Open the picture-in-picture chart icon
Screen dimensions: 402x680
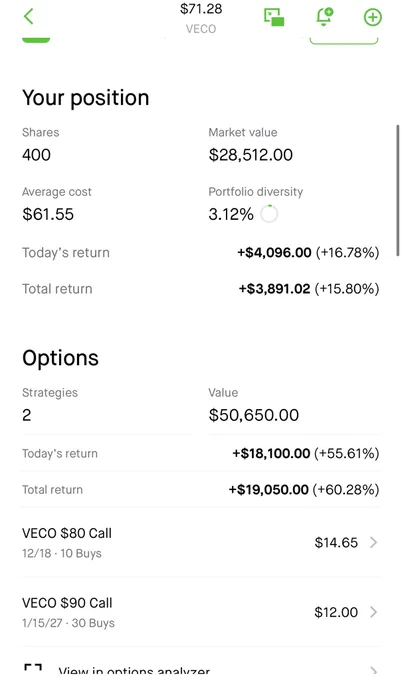coord(274,17)
